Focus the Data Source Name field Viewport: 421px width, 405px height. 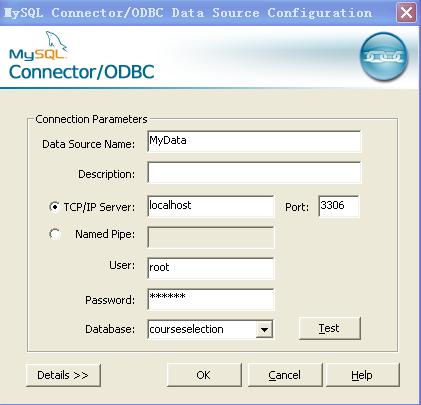point(254,141)
